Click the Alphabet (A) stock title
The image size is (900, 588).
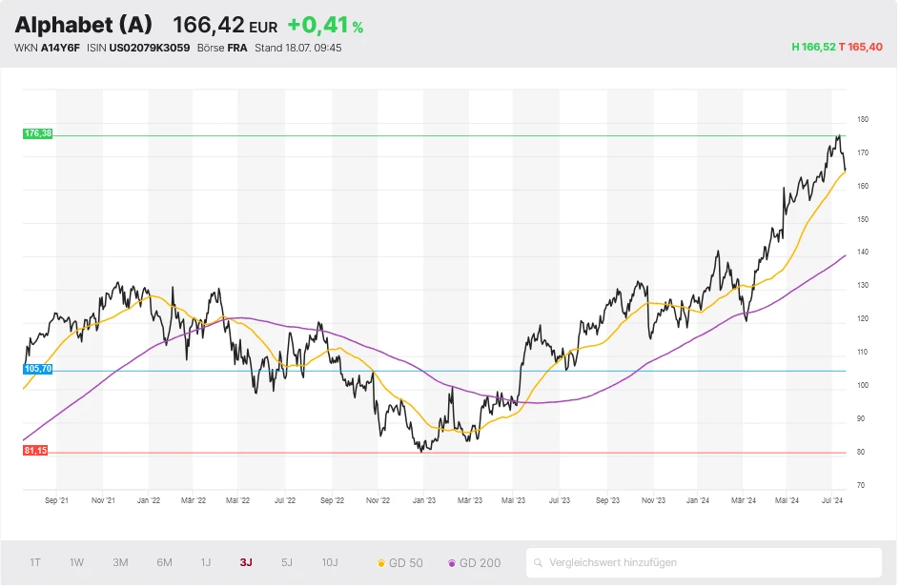[x=83, y=26]
